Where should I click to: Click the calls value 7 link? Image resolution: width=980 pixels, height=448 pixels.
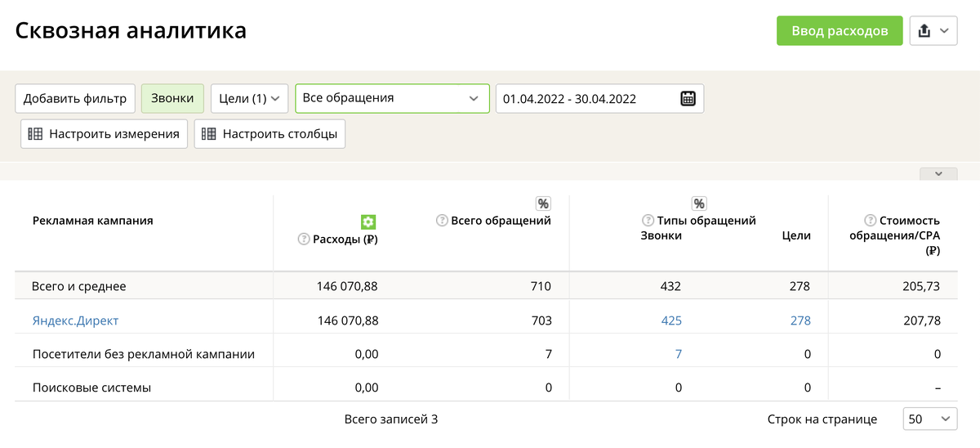click(678, 354)
